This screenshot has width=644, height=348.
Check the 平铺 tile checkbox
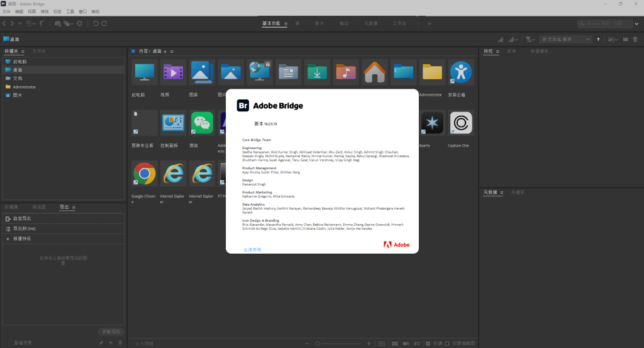click(x=428, y=344)
